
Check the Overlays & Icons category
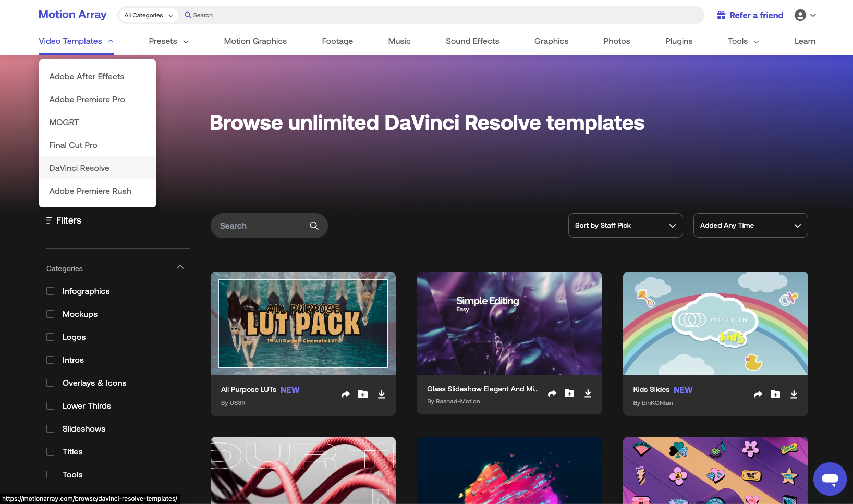51,383
